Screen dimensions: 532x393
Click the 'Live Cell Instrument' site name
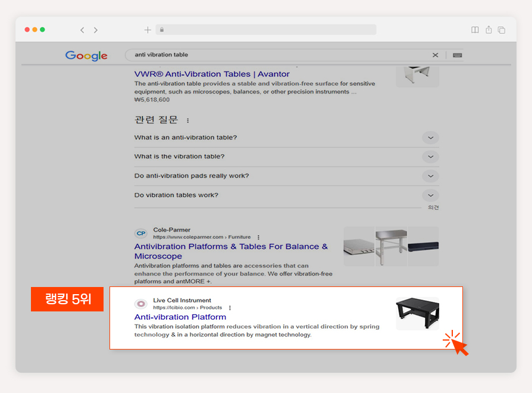click(x=182, y=300)
